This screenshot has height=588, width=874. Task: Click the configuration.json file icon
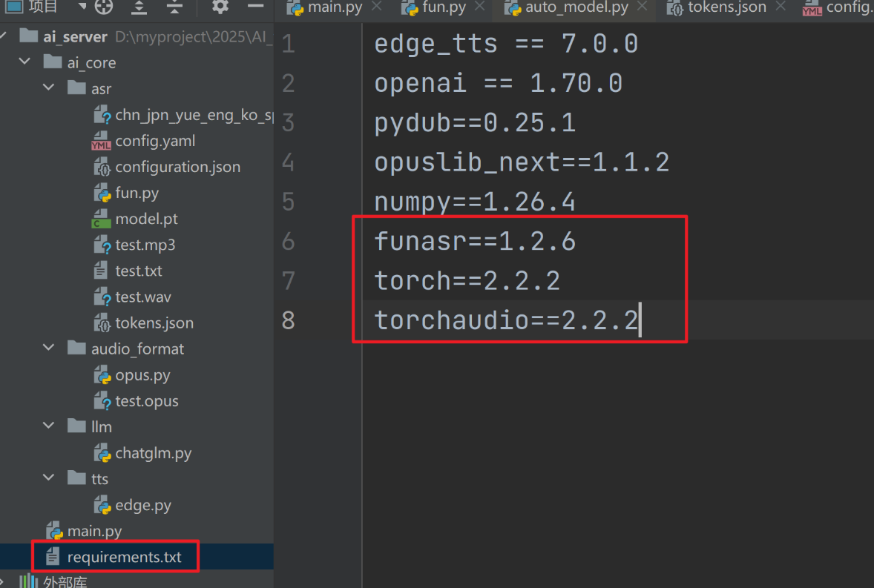(102, 167)
